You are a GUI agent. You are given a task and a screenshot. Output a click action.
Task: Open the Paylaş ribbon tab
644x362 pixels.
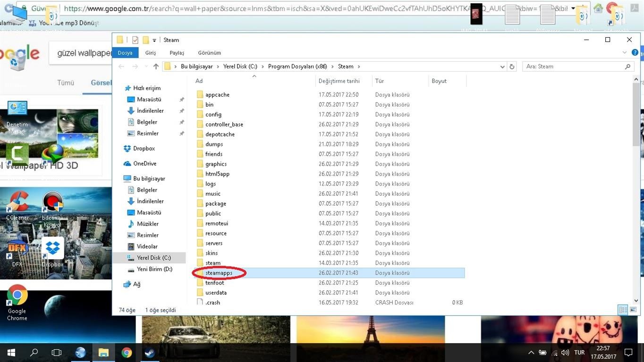click(177, 53)
